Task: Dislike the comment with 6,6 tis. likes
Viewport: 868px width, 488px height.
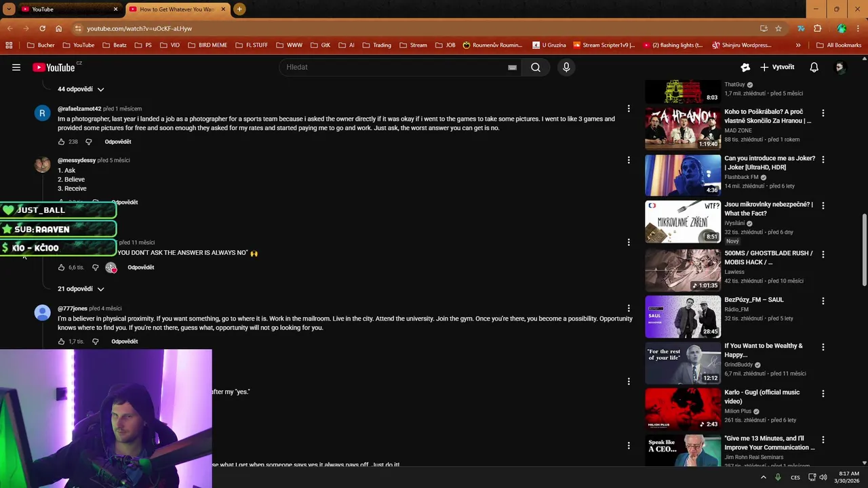Action: tap(95, 268)
